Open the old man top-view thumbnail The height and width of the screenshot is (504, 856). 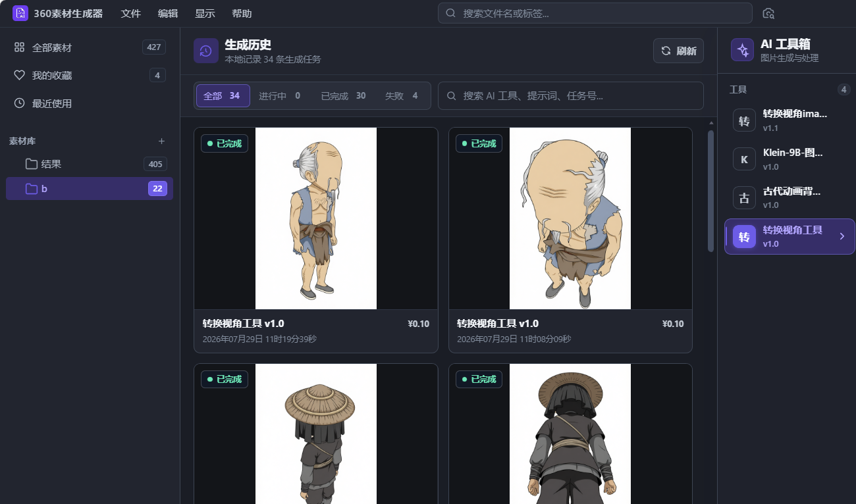570,218
